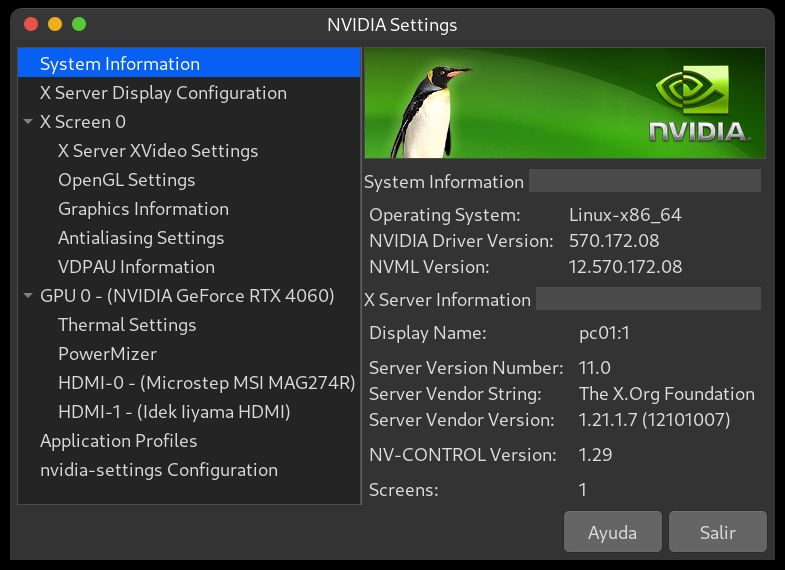The image size is (785, 570).
Task: Click driver version value 570.172.08
Action: [x=614, y=241]
